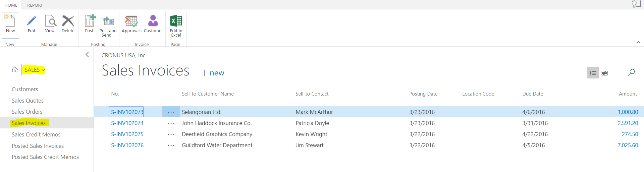Open row actions for John Haddock Insurance
Image resolution: width=644 pixels, height=172 pixels.
tap(171, 123)
